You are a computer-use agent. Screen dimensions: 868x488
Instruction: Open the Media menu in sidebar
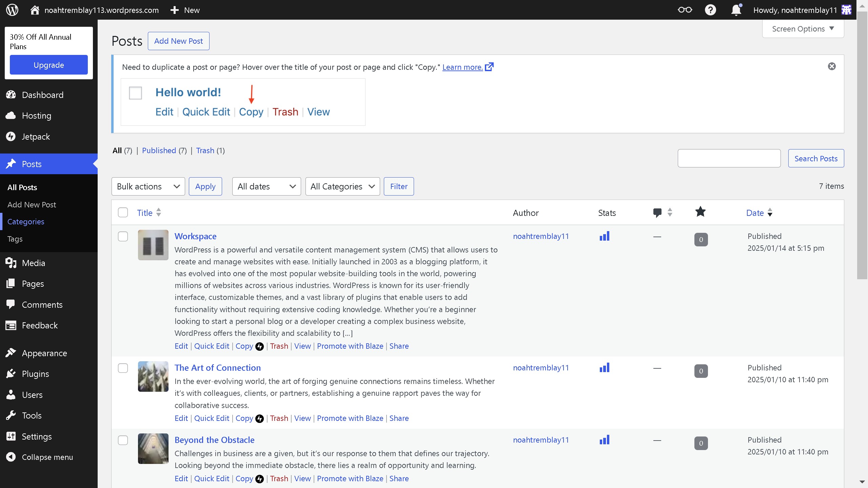pos(33,263)
